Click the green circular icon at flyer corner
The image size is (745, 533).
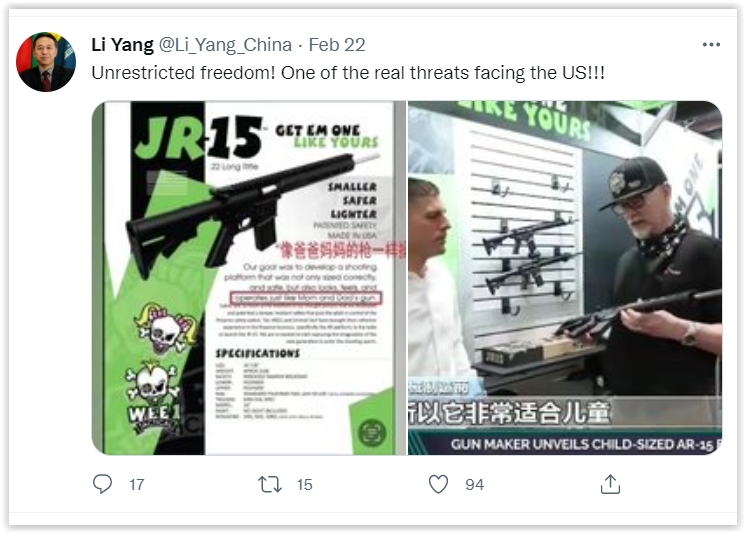coord(372,432)
